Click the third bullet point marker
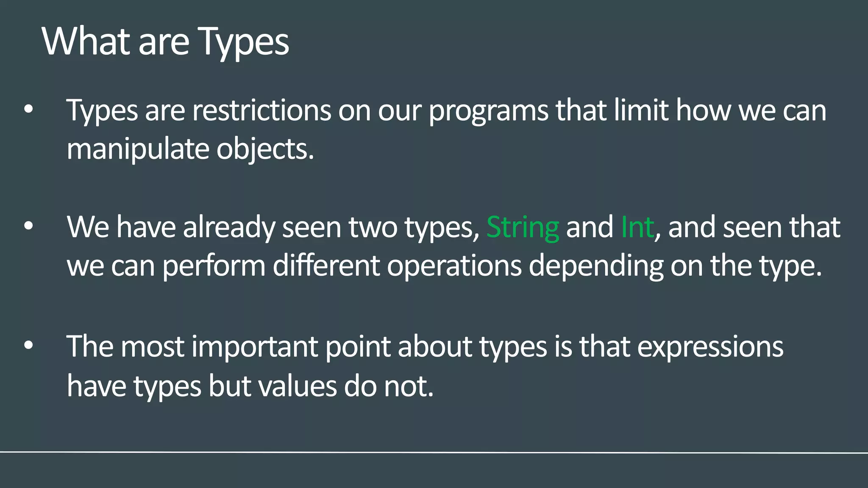This screenshot has width=868, height=488. point(28,346)
